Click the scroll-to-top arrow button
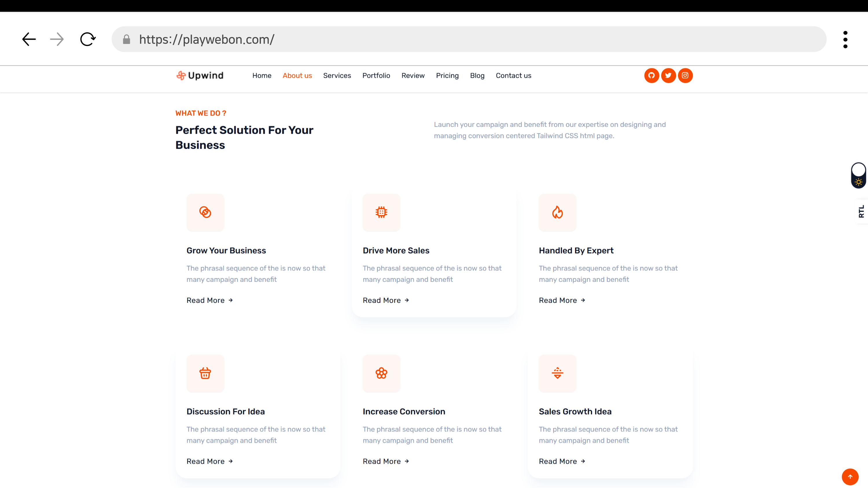The width and height of the screenshot is (868, 488). pos(850,476)
